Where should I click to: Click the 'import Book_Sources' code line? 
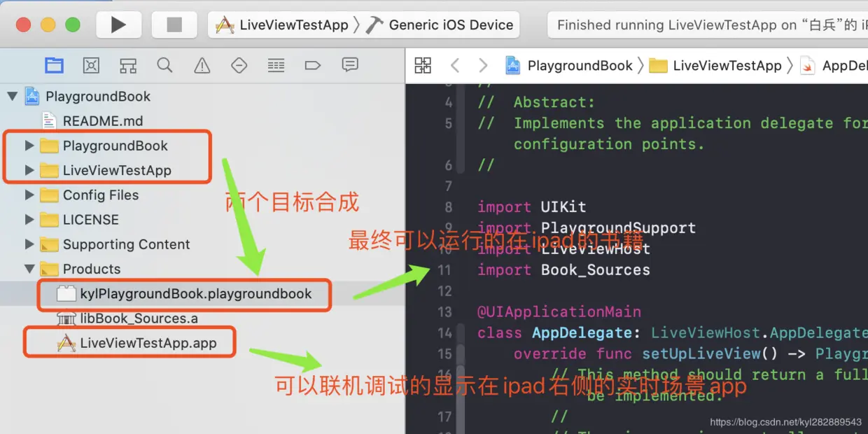click(x=563, y=270)
